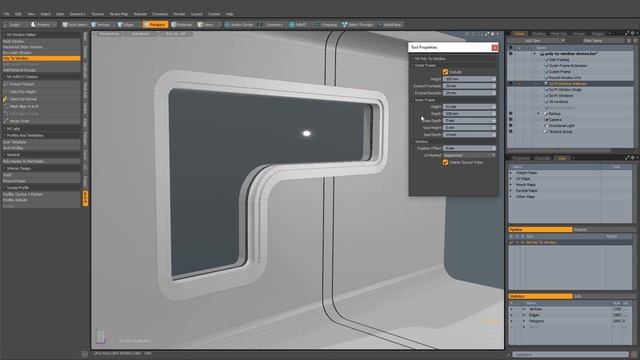Toggle Delete Source Polys checkbox

point(445,162)
